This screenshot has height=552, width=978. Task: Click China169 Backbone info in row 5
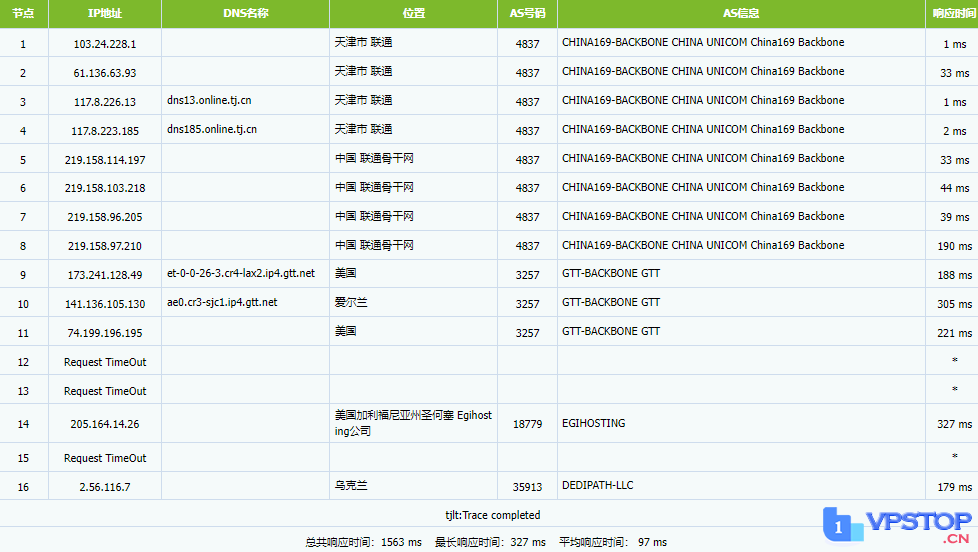pyautogui.click(x=703, y=158)
